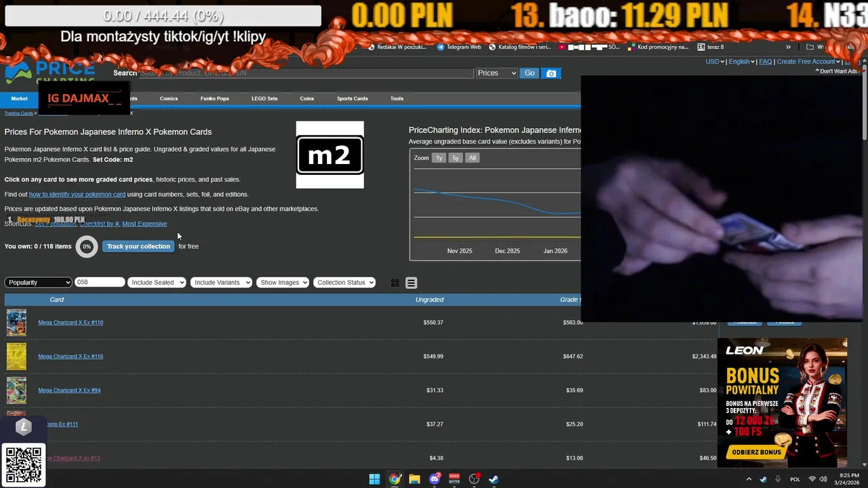Set chart zoom to 1y
868x488 pixels.
pyautogui.click(x=439, y=158)
